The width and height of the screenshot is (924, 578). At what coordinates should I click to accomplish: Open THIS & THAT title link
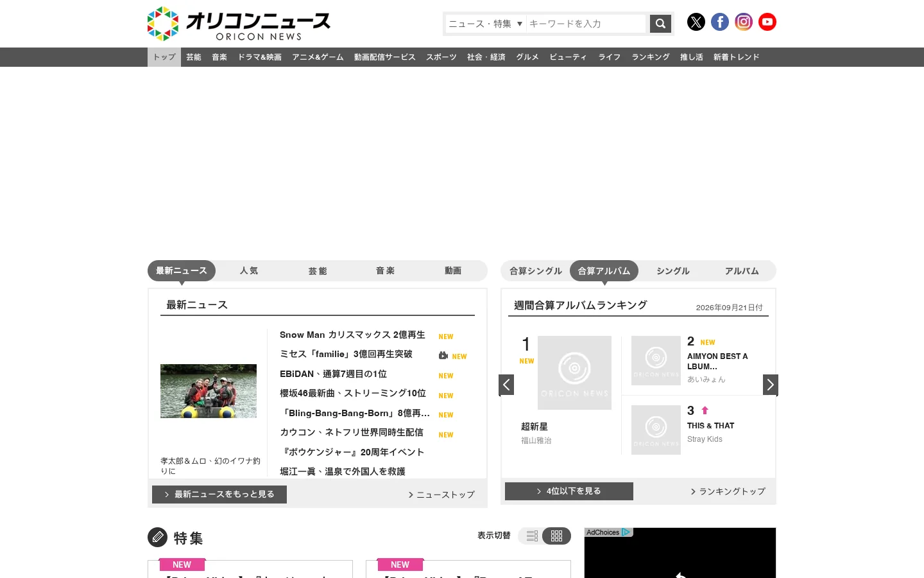pos(711,426)
